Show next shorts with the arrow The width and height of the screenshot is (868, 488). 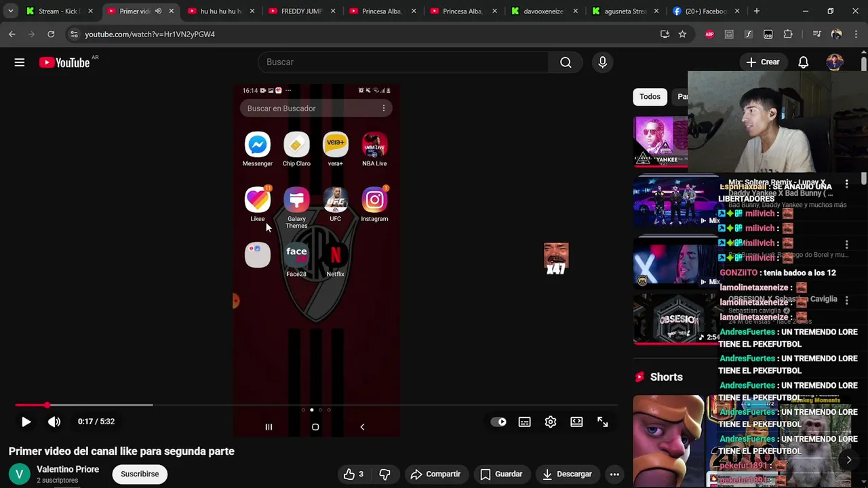click(x=848, y=460)
